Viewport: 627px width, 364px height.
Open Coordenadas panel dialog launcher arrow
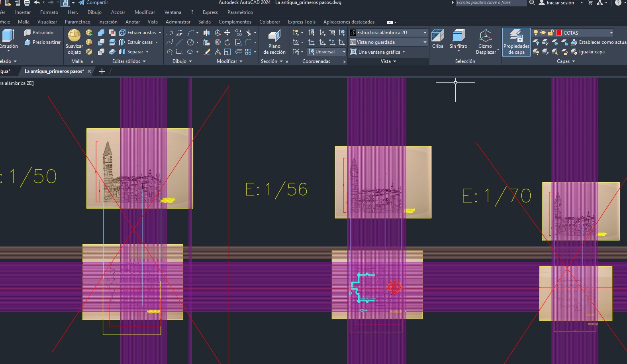[344, 61]
